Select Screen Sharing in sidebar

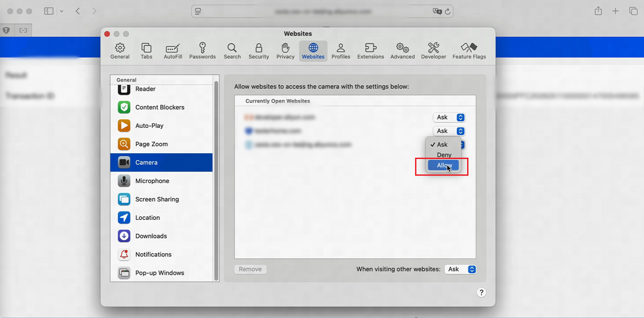point(161,199)
